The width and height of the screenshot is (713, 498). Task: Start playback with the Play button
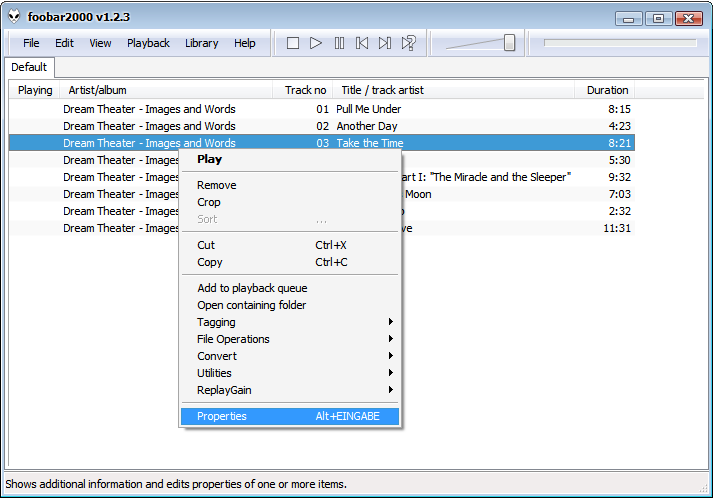316,43
